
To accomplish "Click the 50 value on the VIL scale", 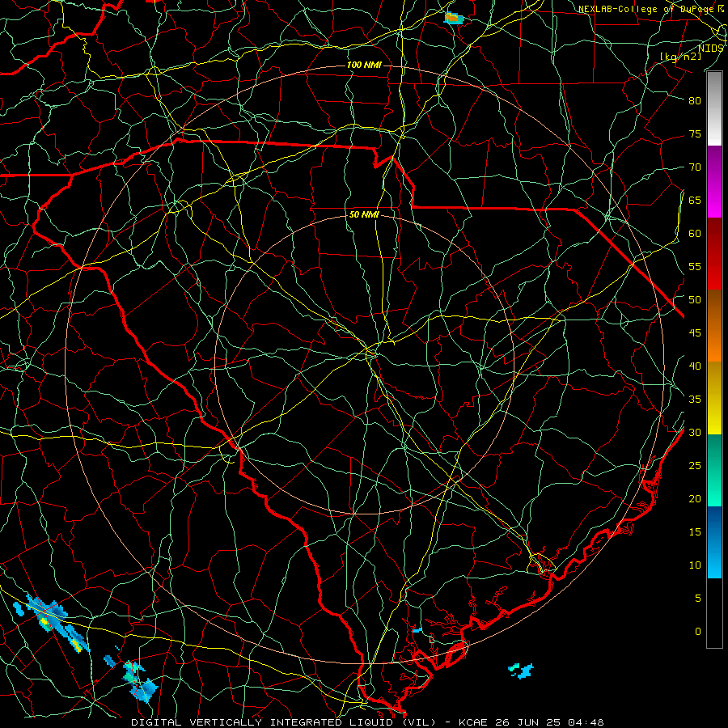I will (x=695, y=299).
